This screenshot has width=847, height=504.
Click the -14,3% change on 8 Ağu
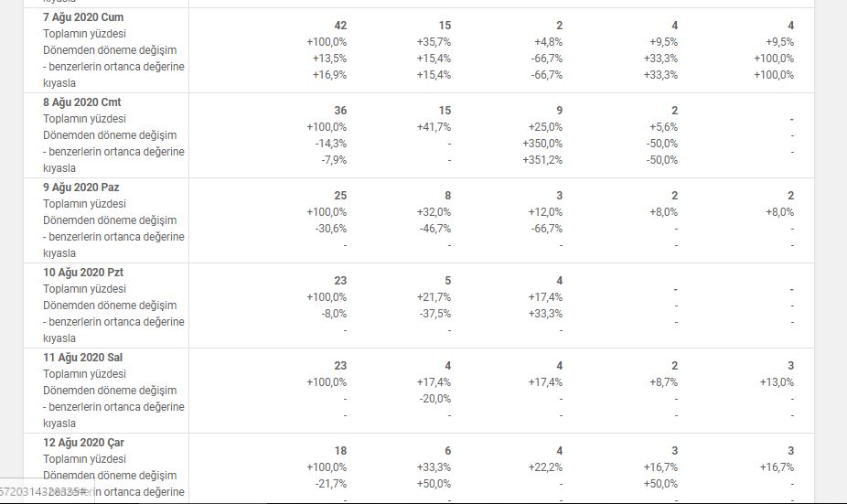coord(331,144)
